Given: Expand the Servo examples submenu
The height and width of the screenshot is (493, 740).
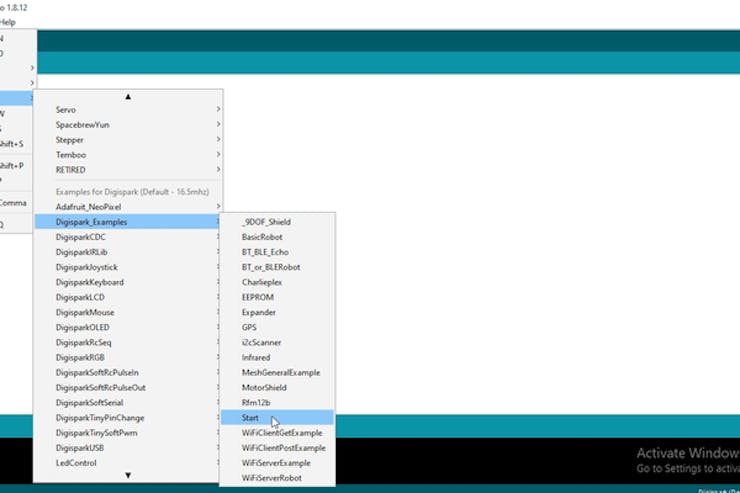Looking at the screenshot, I should coord(128,109).
